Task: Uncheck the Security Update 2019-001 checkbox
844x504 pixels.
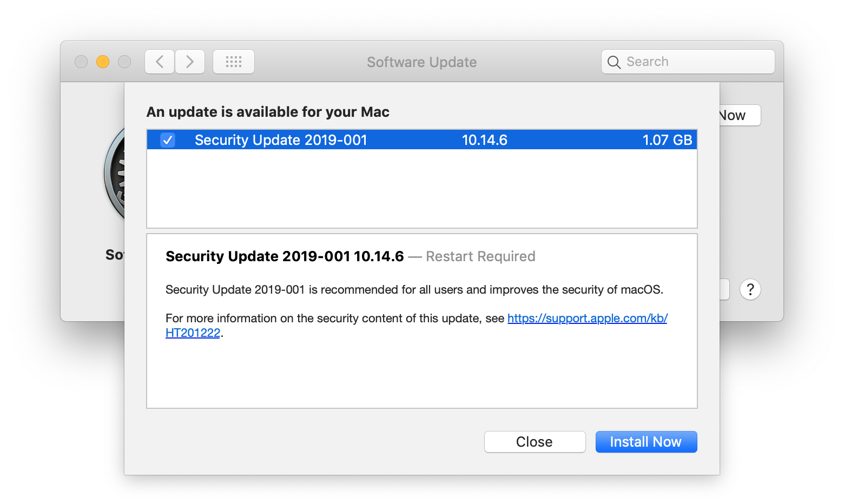Action: click(168, 140)
